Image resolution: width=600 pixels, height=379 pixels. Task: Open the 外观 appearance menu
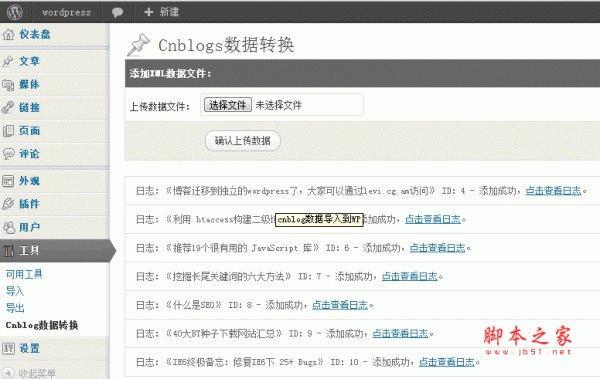coord(29,181)
